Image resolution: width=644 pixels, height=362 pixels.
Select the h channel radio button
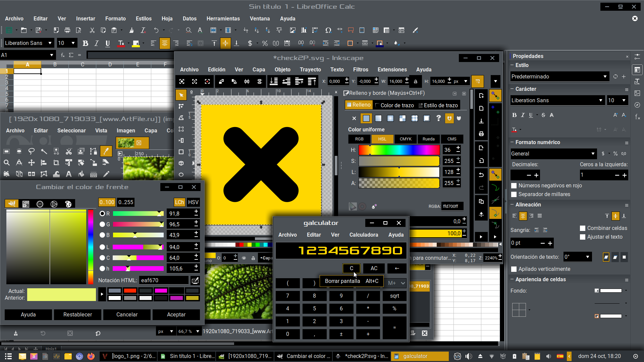coord(102,268)
